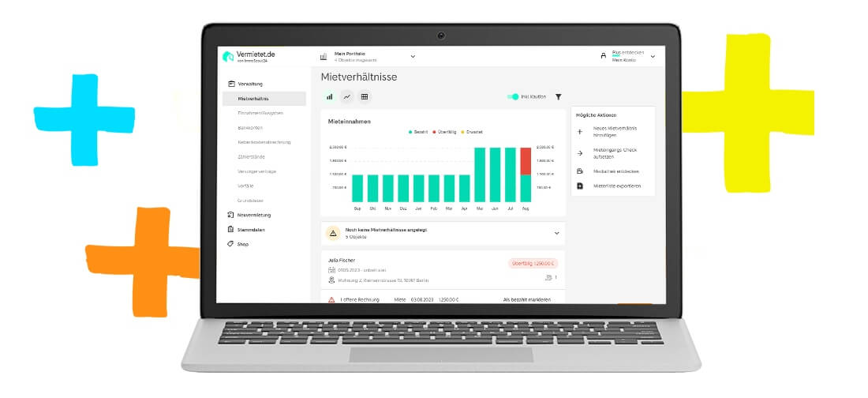The height and width of the screenshot is (398, 868).
Task: Open Stammdaten in the sidebar
Action: tap(251, 230)
